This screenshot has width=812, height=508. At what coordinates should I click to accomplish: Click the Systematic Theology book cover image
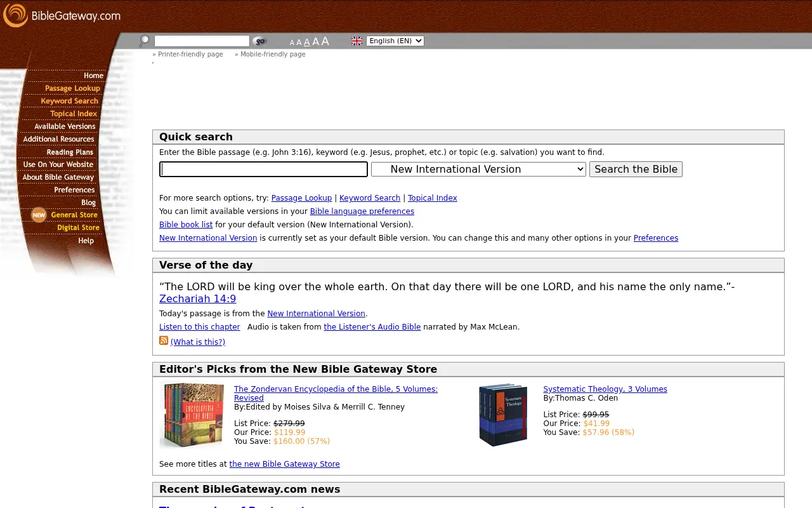pos(503,415)
